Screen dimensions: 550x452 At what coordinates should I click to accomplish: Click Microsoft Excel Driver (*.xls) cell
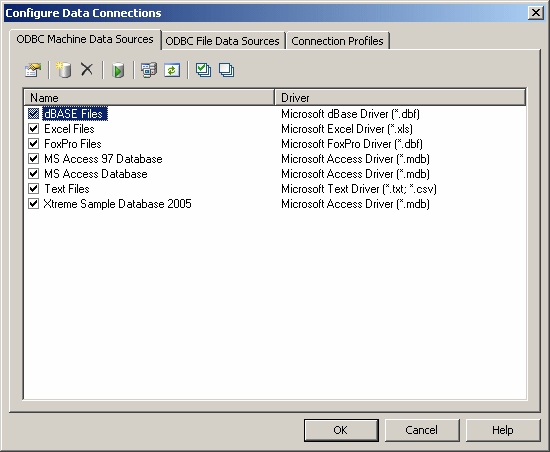[347, 129]
